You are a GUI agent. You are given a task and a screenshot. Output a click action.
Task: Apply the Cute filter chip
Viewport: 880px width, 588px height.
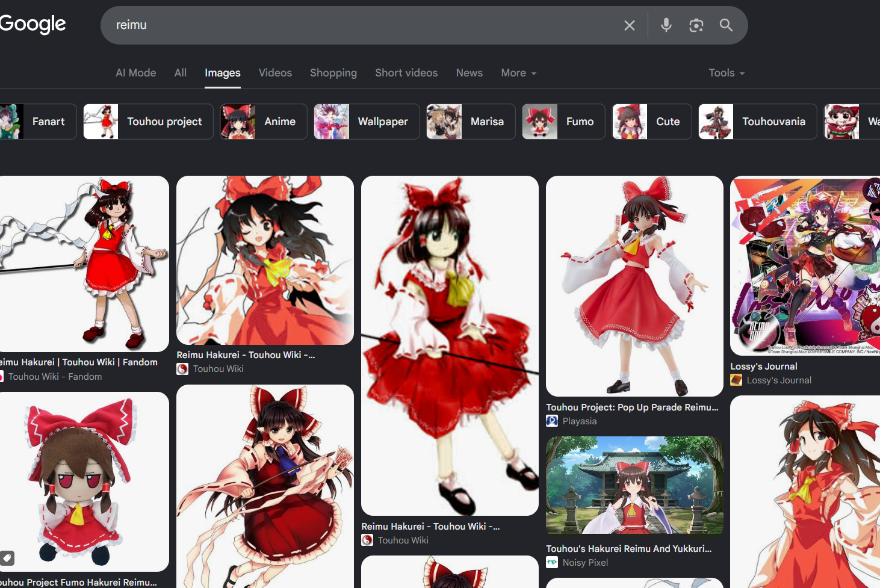point(652,122)
